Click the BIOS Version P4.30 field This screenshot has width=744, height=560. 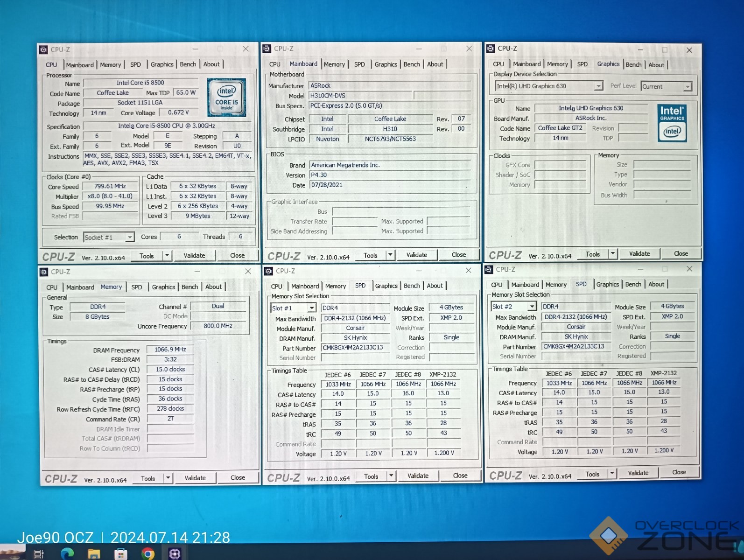click(x=390, y=175)
